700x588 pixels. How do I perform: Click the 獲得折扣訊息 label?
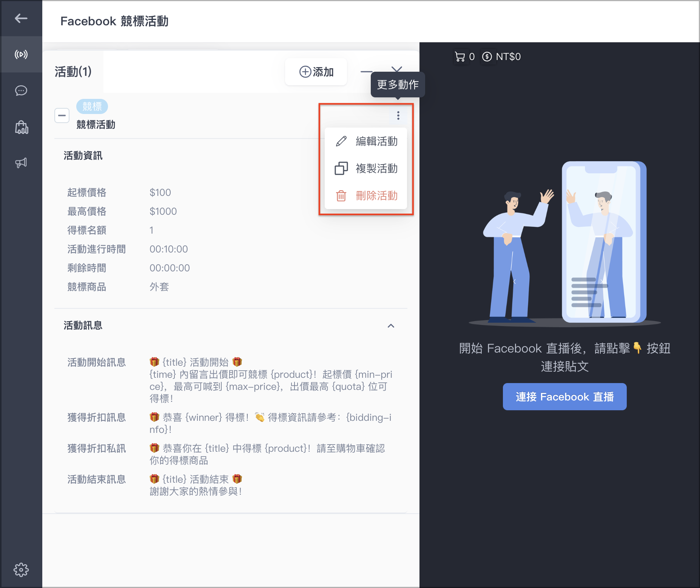97,417
